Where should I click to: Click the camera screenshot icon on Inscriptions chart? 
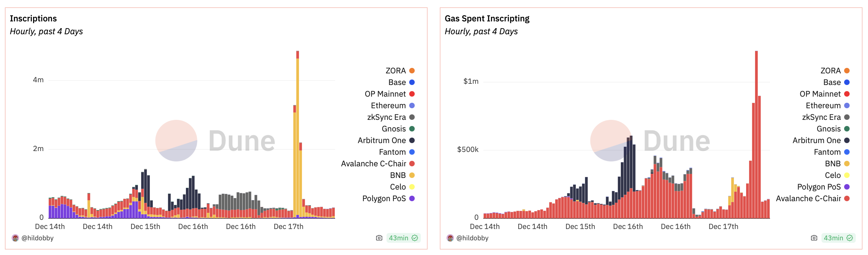379,238
